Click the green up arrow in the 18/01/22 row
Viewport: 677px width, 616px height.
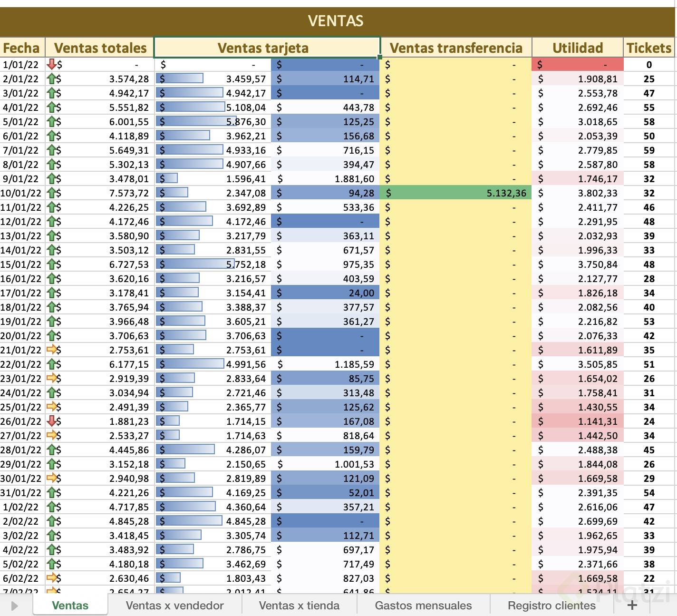point(52,307)
